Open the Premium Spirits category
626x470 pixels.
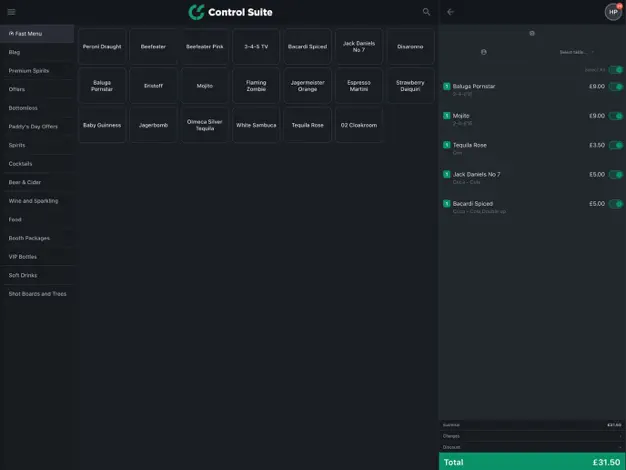(37, 71)
